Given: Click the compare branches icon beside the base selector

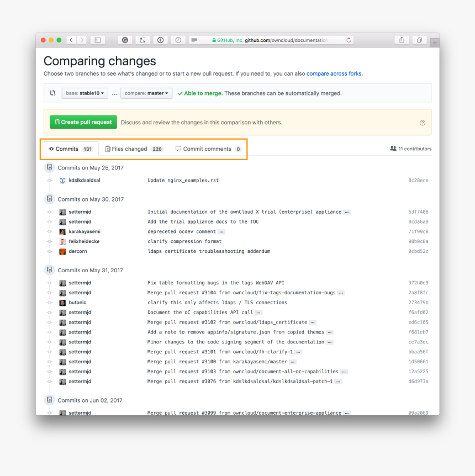Looking at the screenshot, I should tap(52, 93).
